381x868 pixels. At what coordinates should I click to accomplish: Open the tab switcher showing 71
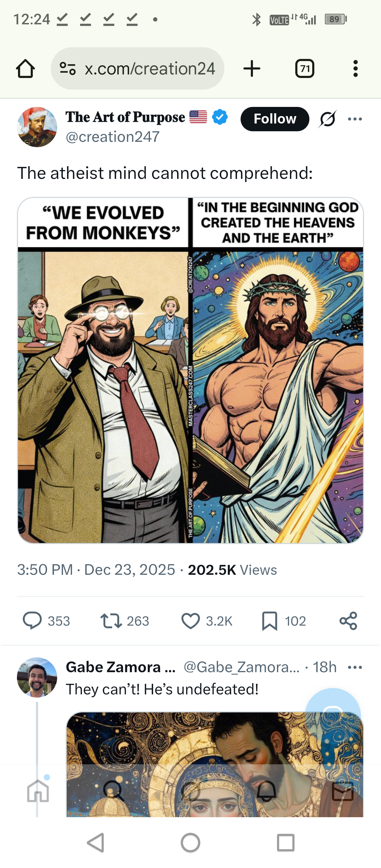[x=304, y=68]
